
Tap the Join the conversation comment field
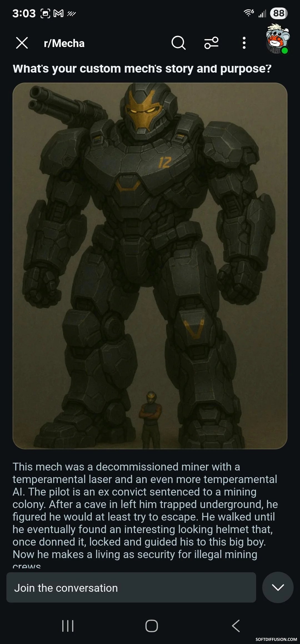pyautogui.click(x=131, y=588)
